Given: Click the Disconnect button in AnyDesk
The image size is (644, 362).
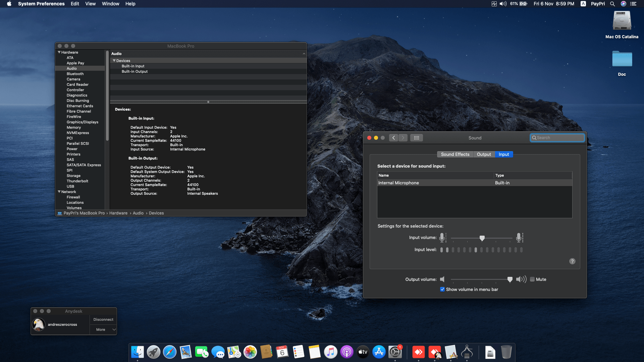Looking at the screenshot, I should point(103,319).
